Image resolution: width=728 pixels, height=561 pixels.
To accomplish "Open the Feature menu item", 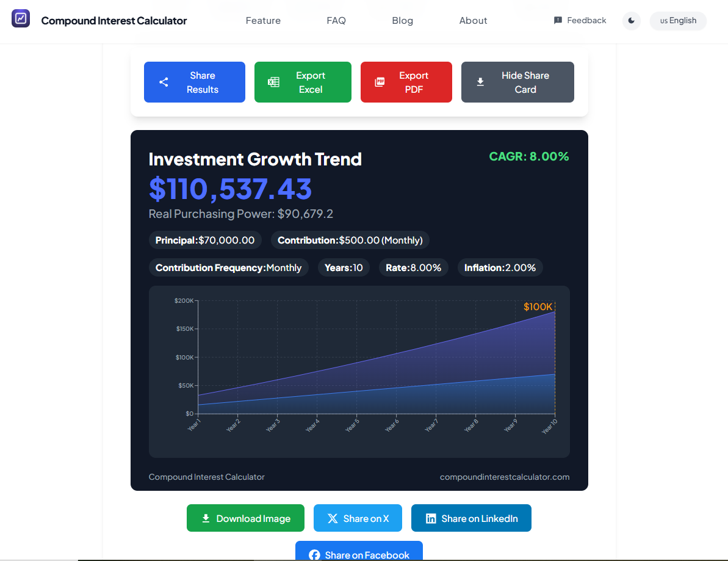I will (x=263, y=20).
